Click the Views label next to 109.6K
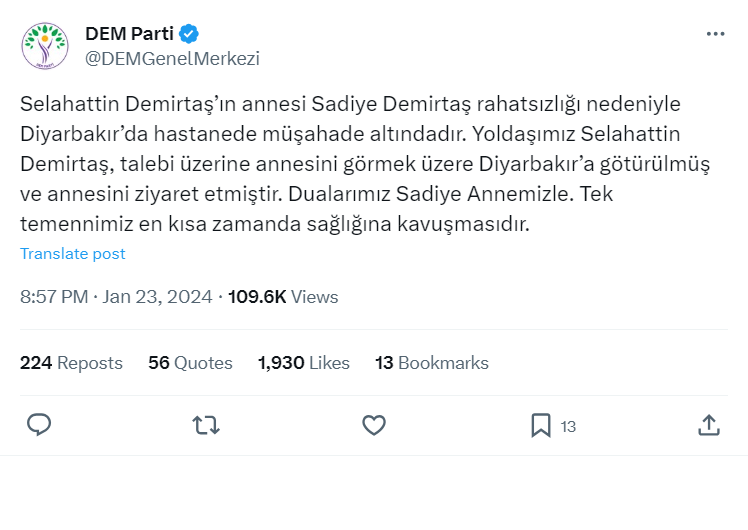This screenshot has height=530, width=748. click(314, 297)
